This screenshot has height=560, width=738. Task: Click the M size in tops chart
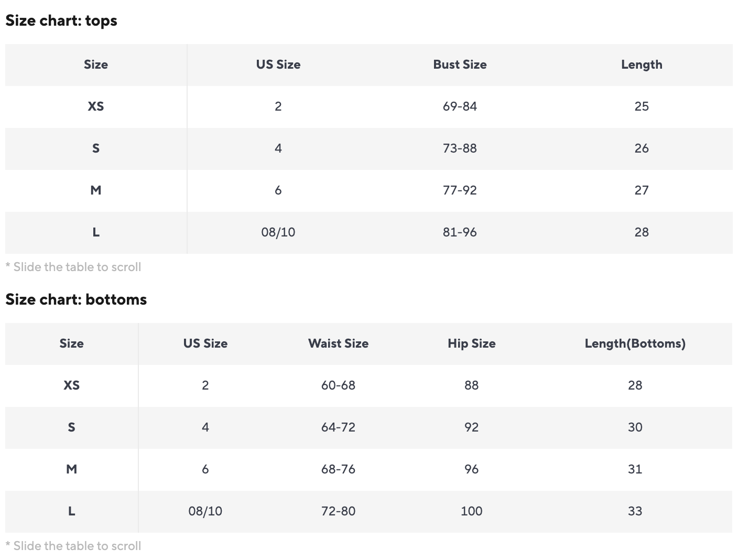click(95, 190)
